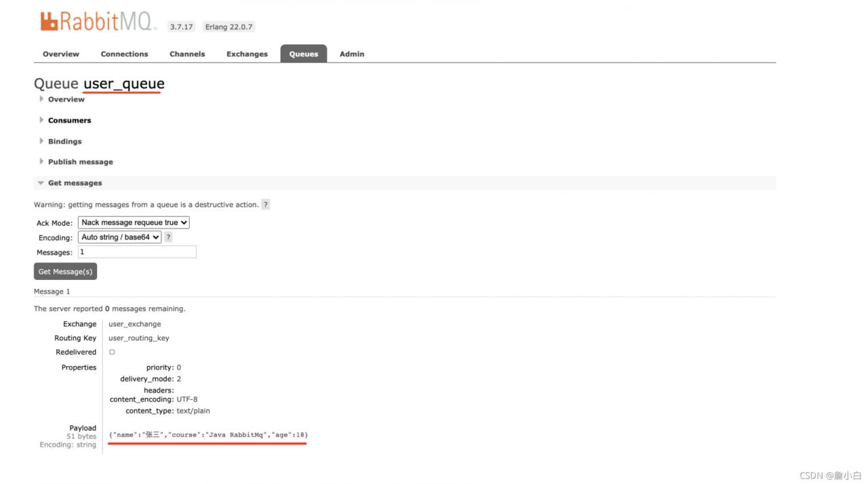
Task: Go to the Channels tab
Action: [x=187, y=54]
